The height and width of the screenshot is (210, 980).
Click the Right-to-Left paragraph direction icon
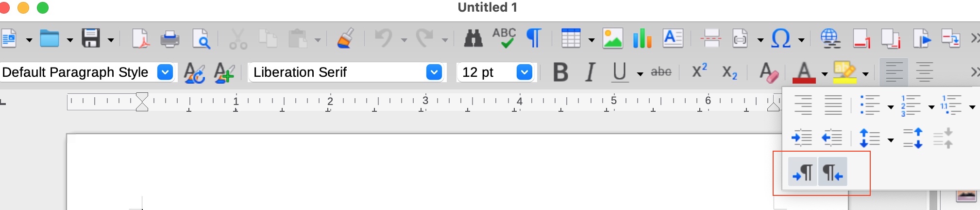[x=833, y=172]
